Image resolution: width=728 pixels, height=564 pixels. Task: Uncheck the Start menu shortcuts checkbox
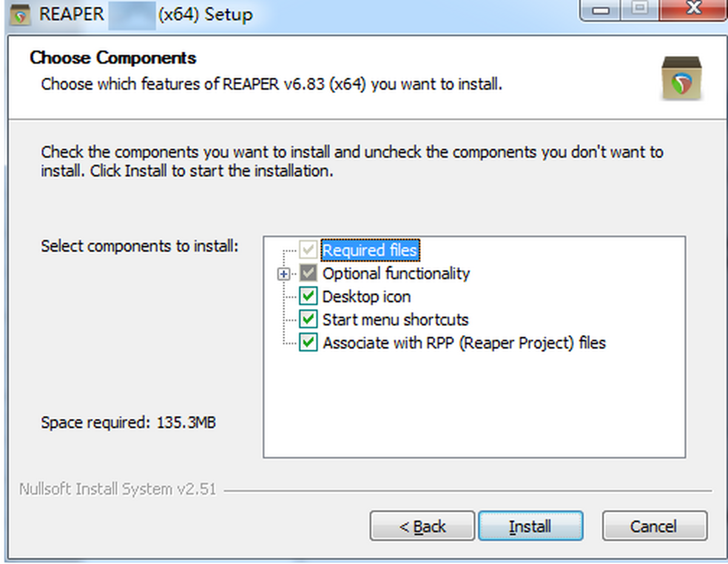click(308, 319)
